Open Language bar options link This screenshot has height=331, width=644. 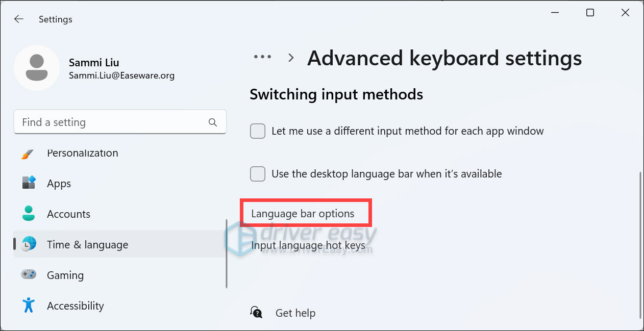coord(303,214)
